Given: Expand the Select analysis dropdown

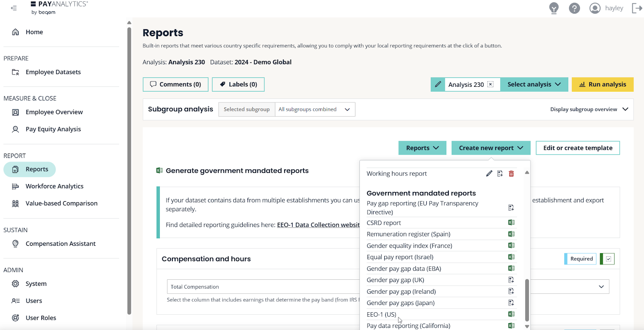Looking at the screenshot, I should [534, 84].
